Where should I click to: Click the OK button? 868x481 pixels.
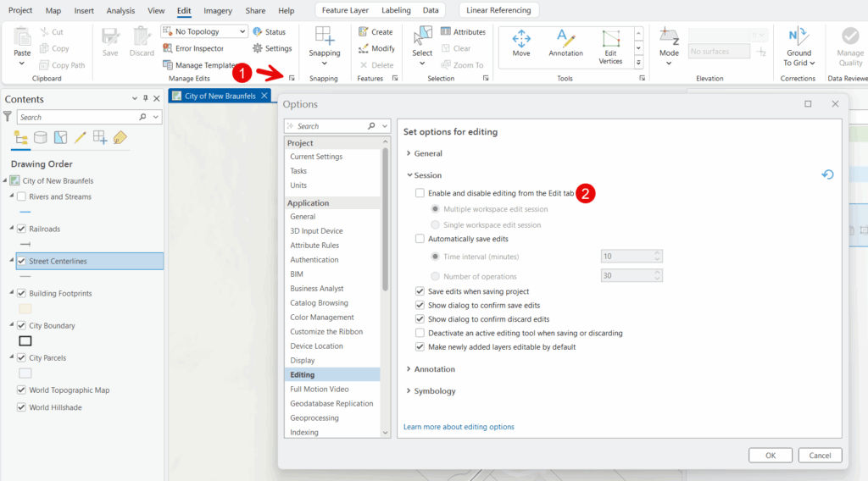(770, 456)
